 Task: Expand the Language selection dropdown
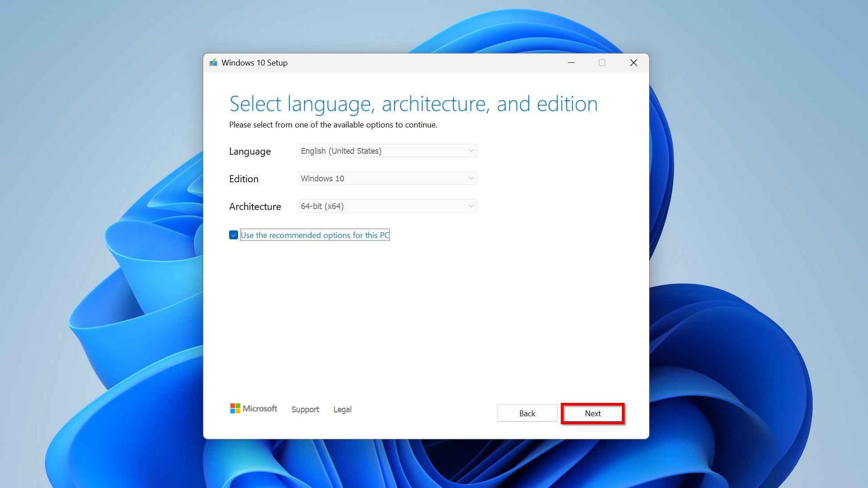(x=471, y=150)
